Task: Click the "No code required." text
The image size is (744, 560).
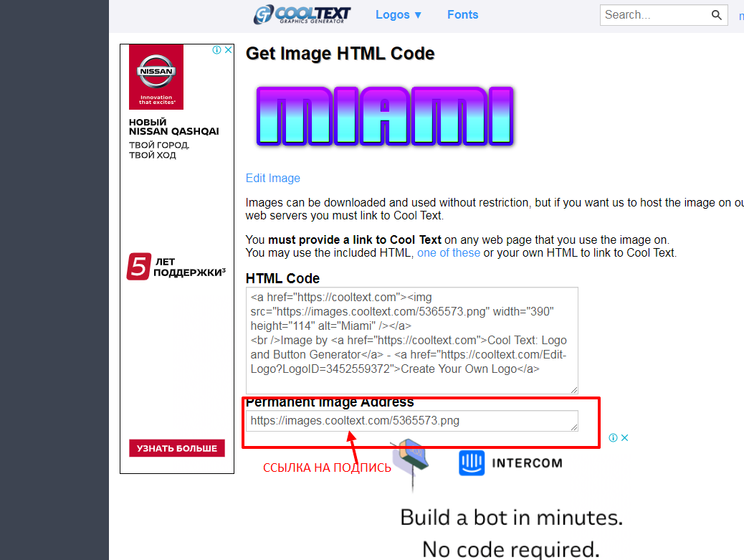Action: [511, 549]
